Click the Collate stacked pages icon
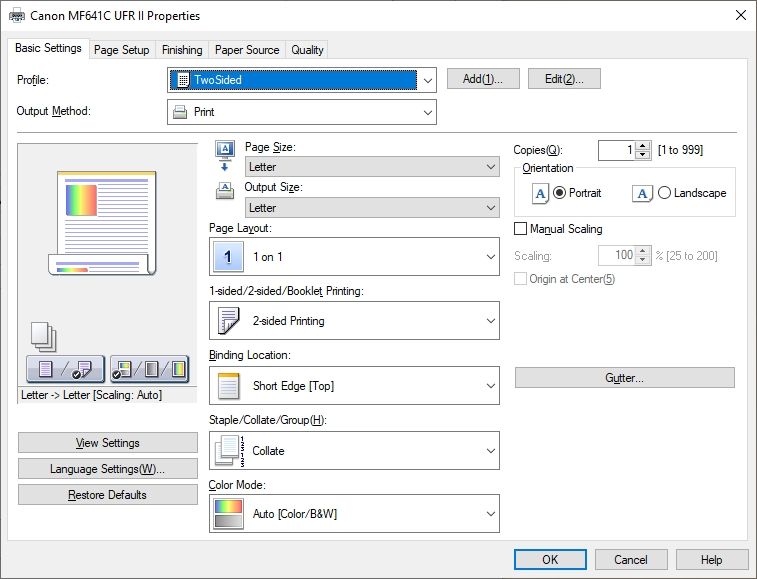 (229, 451)
